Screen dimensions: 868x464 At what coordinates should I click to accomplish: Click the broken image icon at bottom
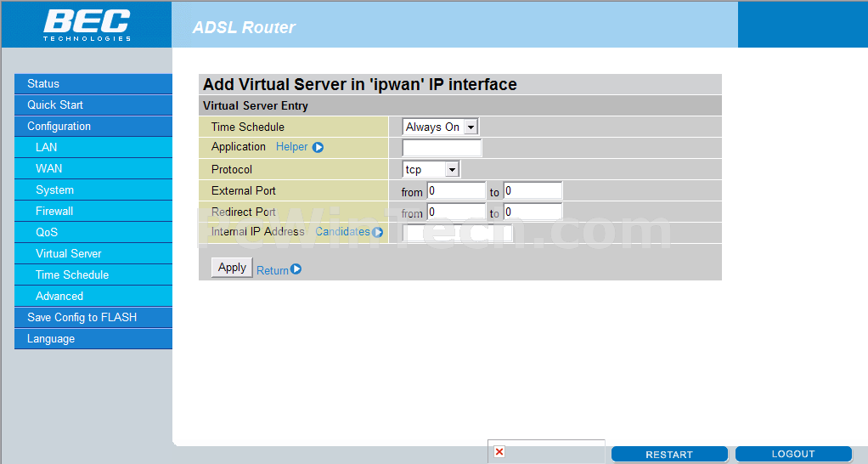tap(499, 452)
